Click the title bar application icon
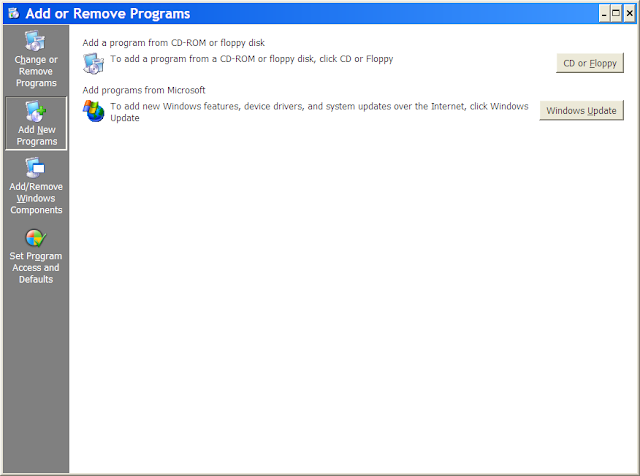Screen dimensions: 640x476 (x=14, y=13)
